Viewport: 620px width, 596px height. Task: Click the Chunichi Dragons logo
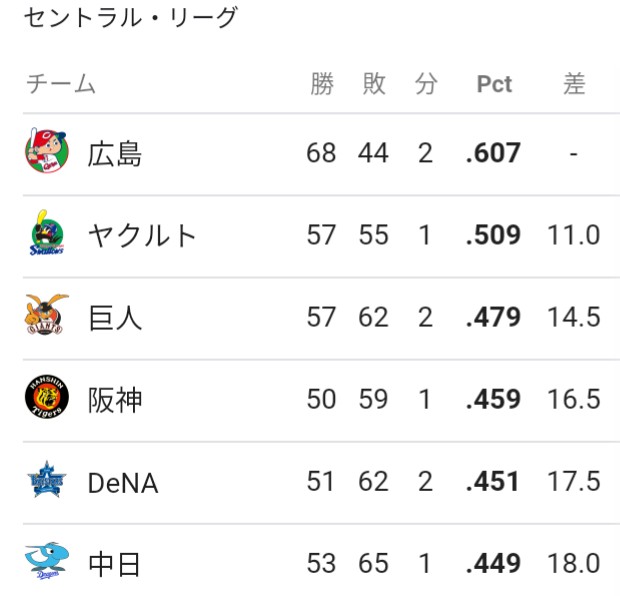point(47,561)
